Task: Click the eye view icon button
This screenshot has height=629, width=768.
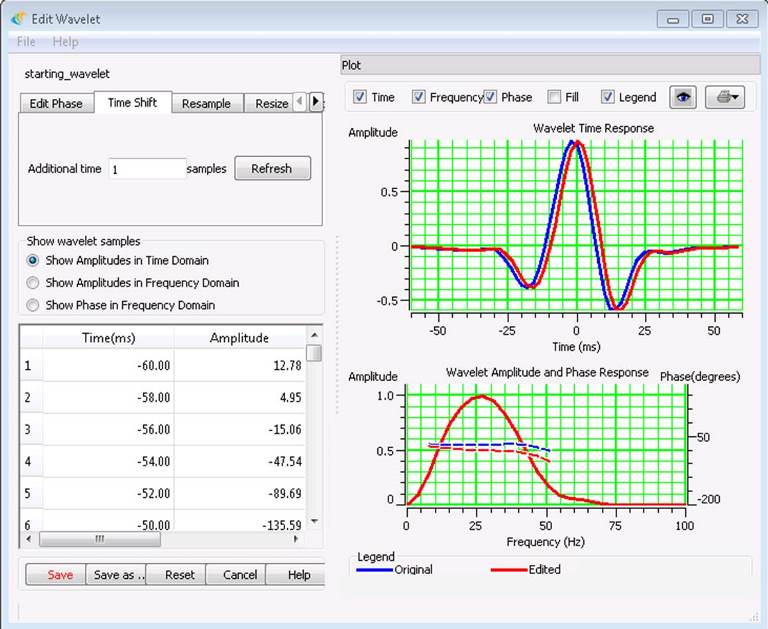Action: (x=683, y=97)
